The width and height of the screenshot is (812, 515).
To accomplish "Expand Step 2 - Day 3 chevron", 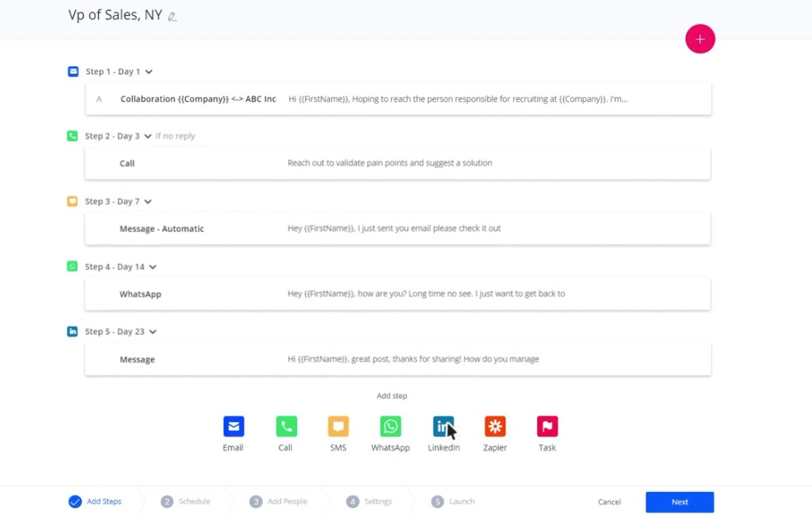I will [x=148, y=137].
